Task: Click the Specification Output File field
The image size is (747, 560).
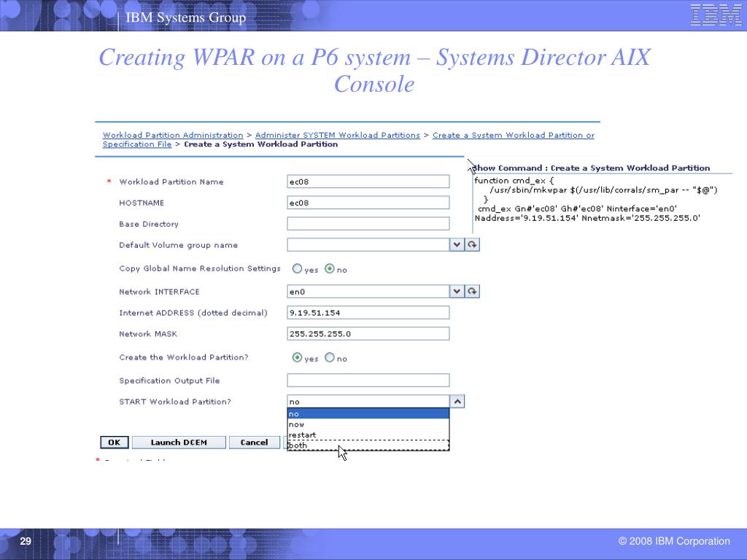Action: click(368, 381)
